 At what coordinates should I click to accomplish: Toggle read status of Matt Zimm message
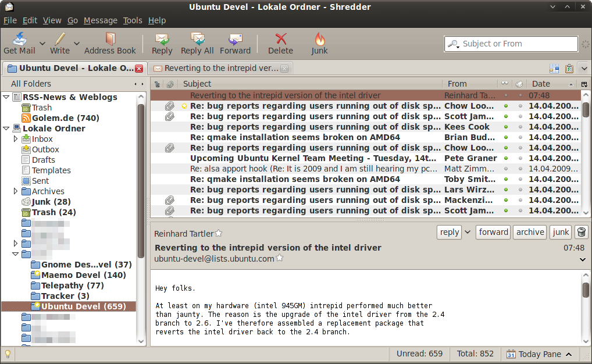[x=506, y=169]
